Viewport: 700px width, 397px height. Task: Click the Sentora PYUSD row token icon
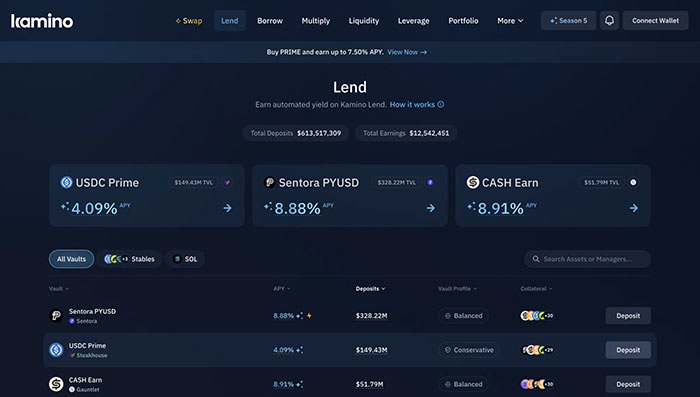(56, 316)
